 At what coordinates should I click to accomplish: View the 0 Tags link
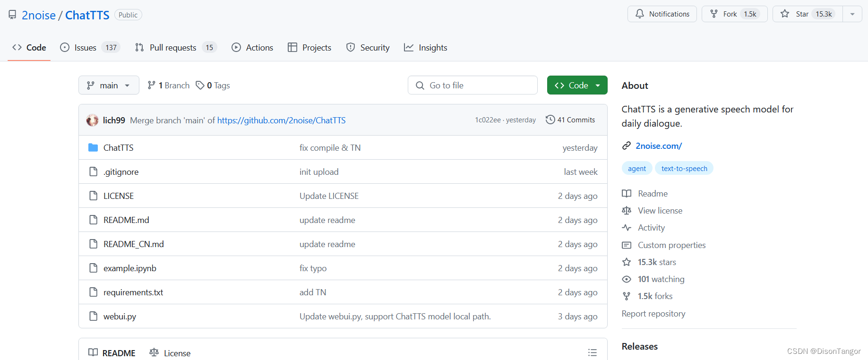pyautogui.click(x=213, y=85)
